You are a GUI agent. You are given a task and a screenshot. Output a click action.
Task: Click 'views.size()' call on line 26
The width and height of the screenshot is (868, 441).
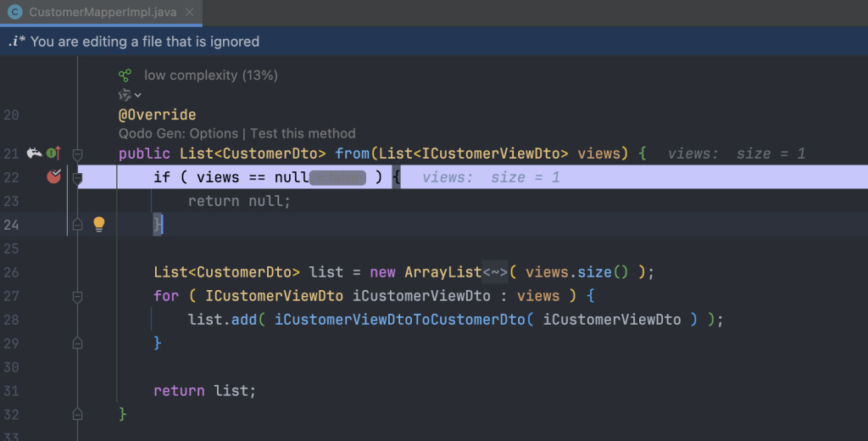point(576,272)
